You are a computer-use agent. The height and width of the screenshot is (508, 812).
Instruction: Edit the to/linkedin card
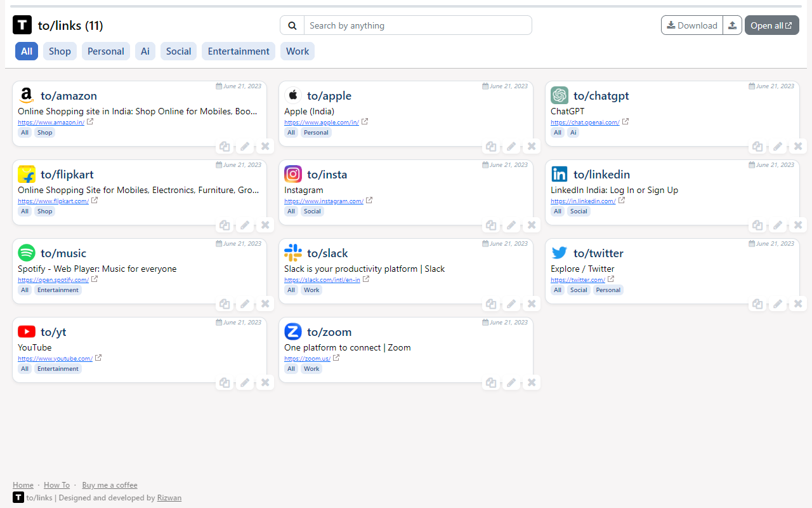[778, 225]
